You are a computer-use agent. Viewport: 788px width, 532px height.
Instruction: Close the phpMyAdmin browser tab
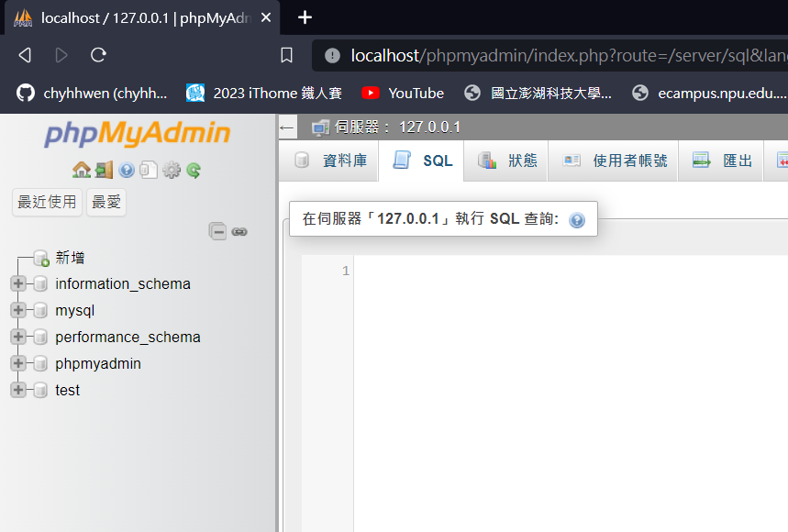(266, 17)
